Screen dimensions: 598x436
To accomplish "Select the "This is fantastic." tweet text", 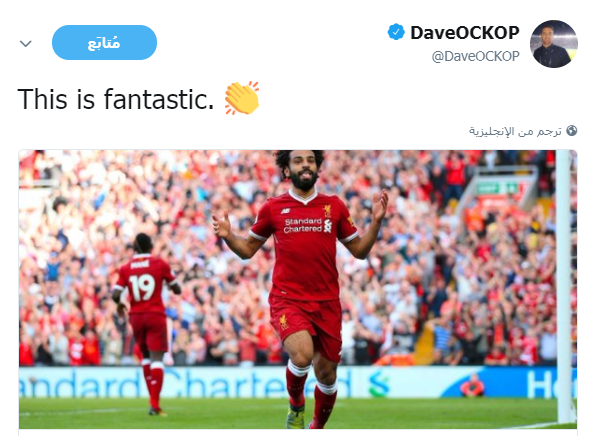I will 116,99.
